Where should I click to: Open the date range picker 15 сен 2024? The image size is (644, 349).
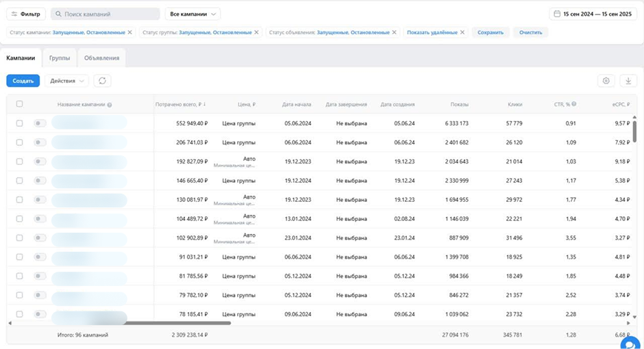[x=593, y=14]
